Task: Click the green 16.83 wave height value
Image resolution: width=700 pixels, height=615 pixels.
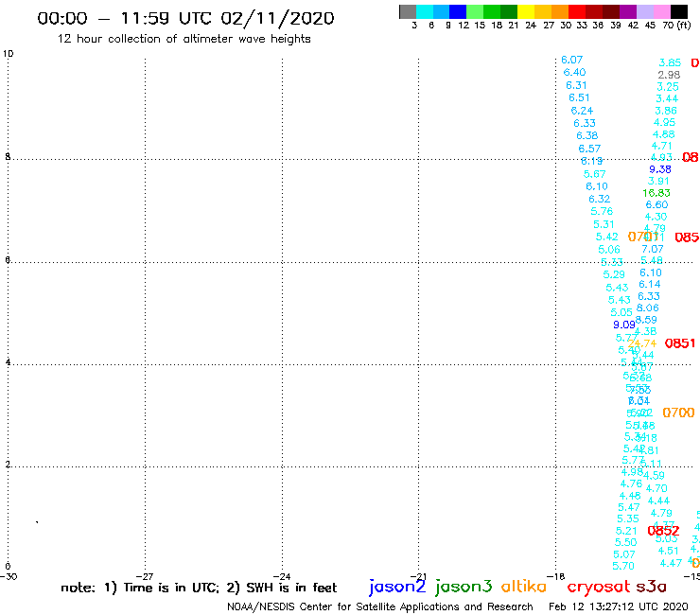Action: (x=656, y=193)
